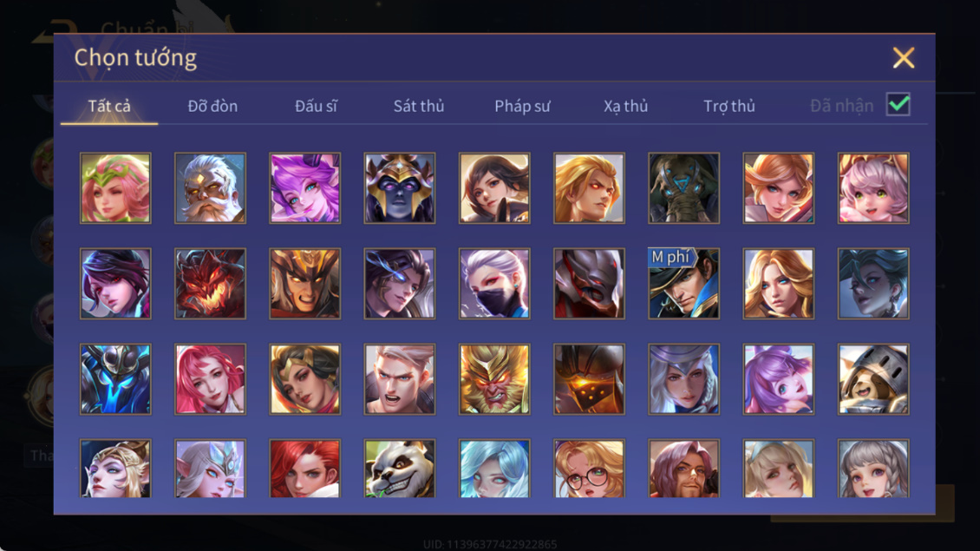980x551 pixels.
Task: Select the pink-haired flower crown hero
Action: [115, 188]
